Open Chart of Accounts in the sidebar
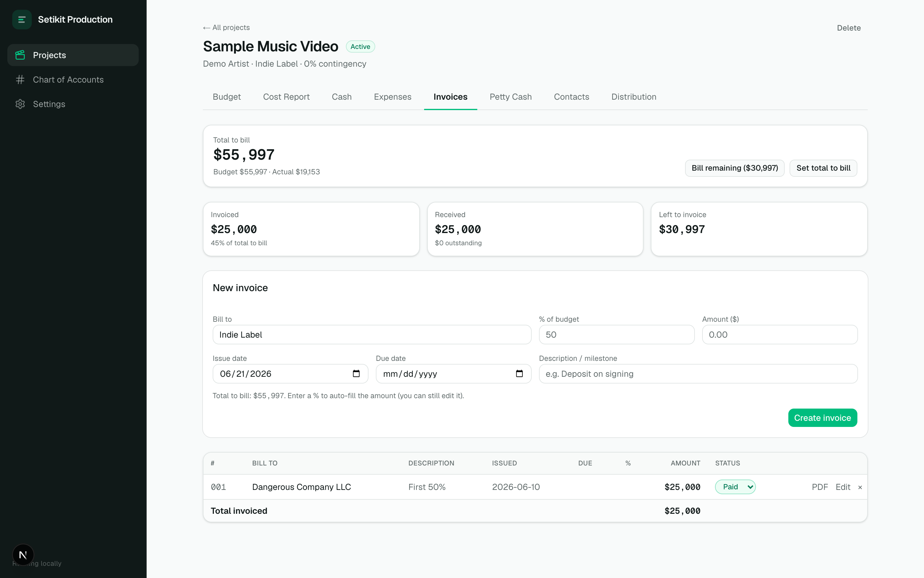The width and height of the screenshot is (924, 578). click(73, 80)
